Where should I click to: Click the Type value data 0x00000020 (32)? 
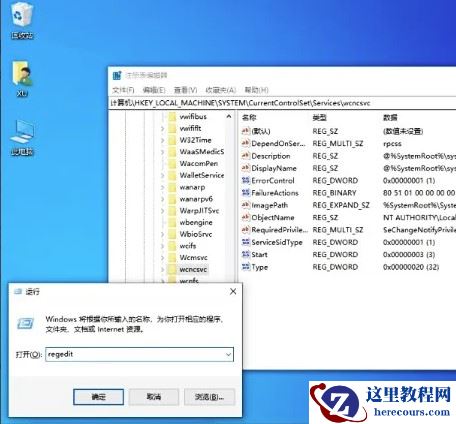tap(411, 267)
